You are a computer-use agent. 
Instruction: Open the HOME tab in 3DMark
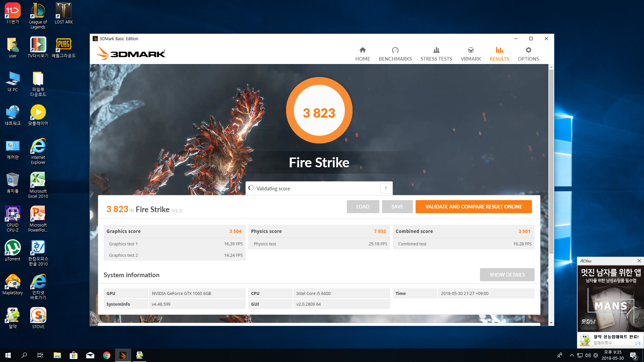363,54
